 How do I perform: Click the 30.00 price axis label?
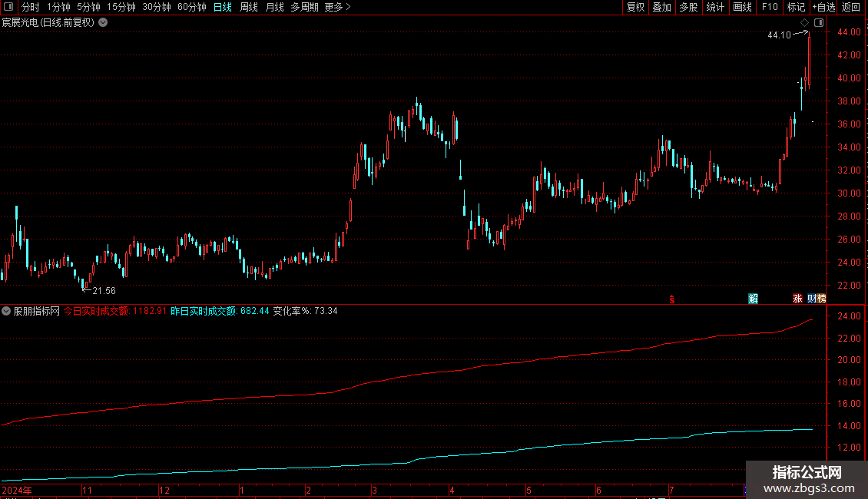[849, 193]
